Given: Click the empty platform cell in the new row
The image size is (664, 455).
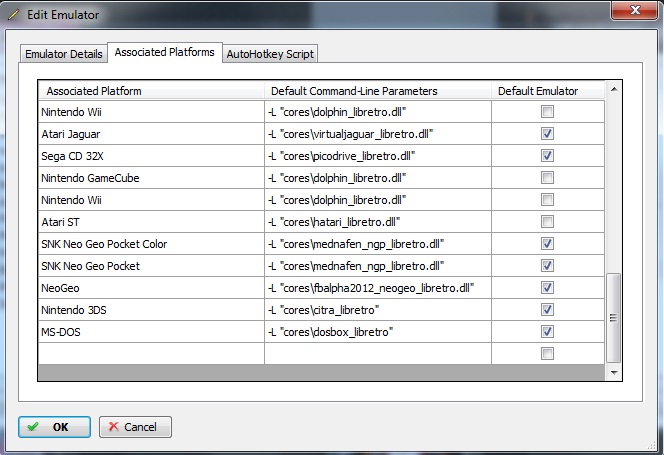Looking at the screenshot, I should (151, 354).
